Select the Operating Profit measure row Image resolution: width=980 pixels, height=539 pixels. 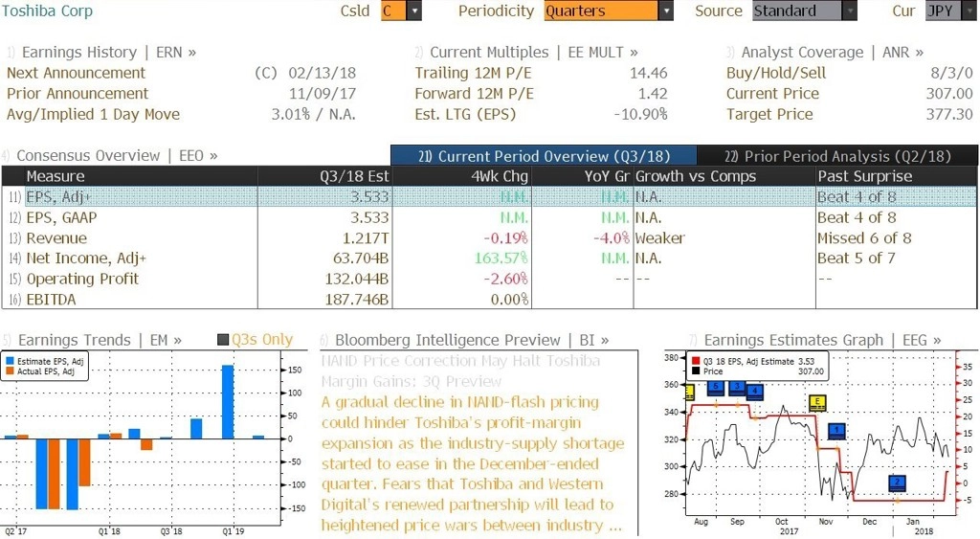(x=489, y=279)
